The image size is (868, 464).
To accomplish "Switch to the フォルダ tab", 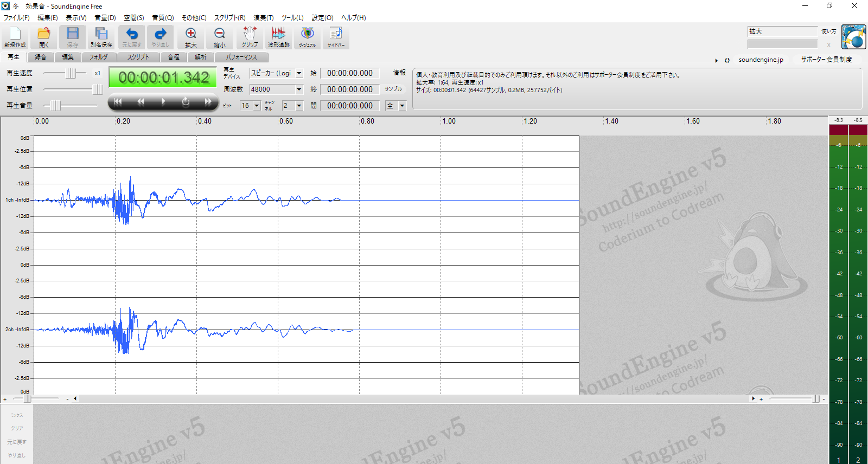I will 98,57.
